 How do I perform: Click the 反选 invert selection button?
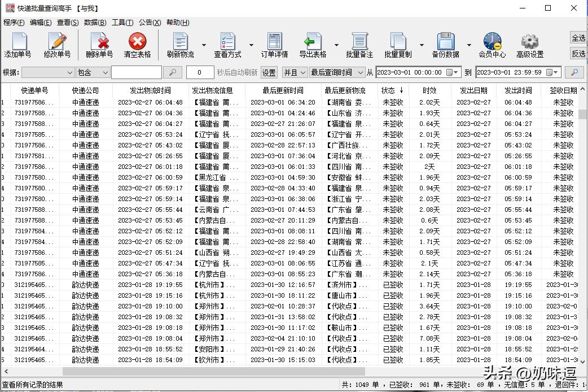[x=578, y=54]
